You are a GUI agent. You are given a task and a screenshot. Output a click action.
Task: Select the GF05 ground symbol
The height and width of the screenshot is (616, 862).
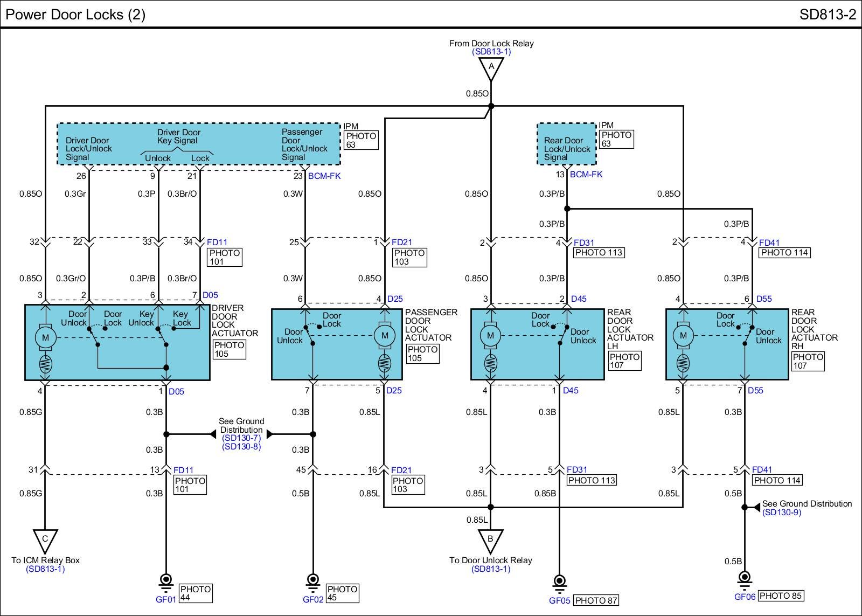(x=560, y=582)
